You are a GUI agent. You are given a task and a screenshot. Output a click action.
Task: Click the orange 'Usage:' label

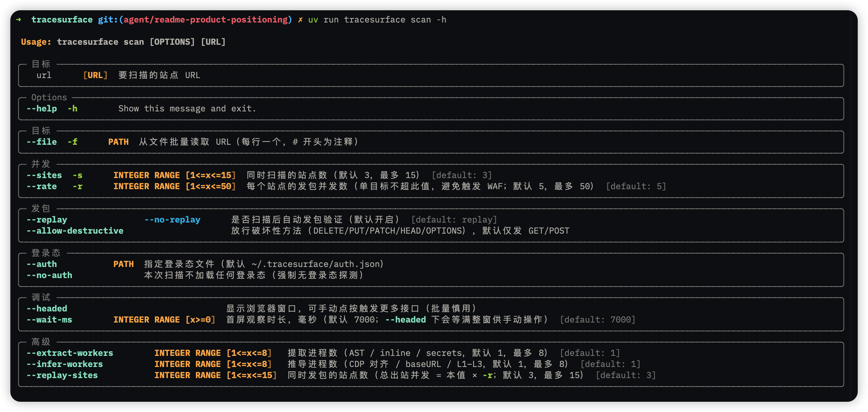pos(36,42)
